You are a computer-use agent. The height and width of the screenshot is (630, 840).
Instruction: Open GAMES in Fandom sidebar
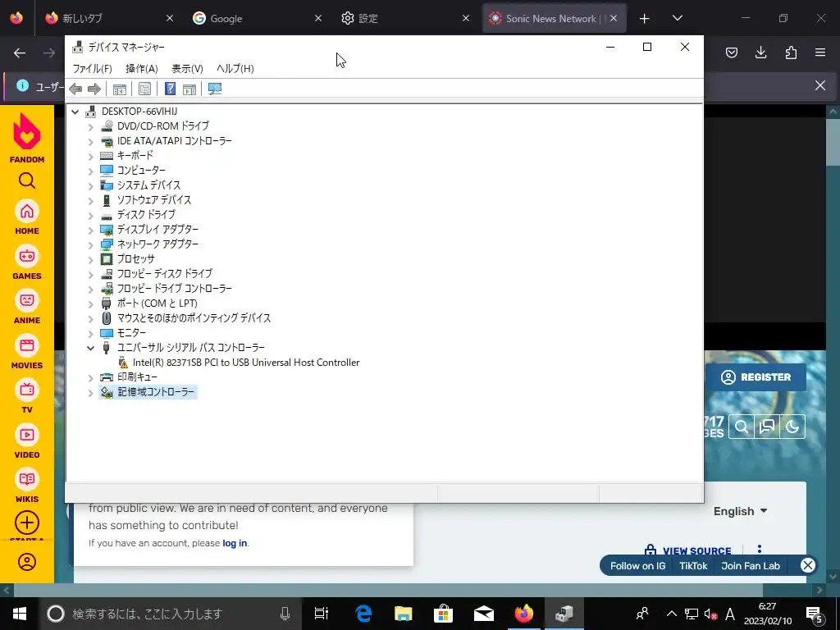click(27, 262)
